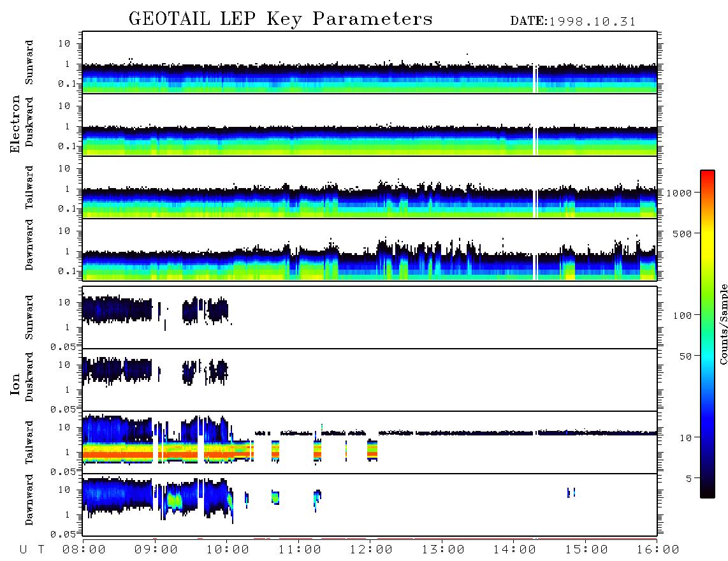Click inside the Electron Sunward spectrogram panel
The height and width of the screenshot is (561, 728).
370,62
